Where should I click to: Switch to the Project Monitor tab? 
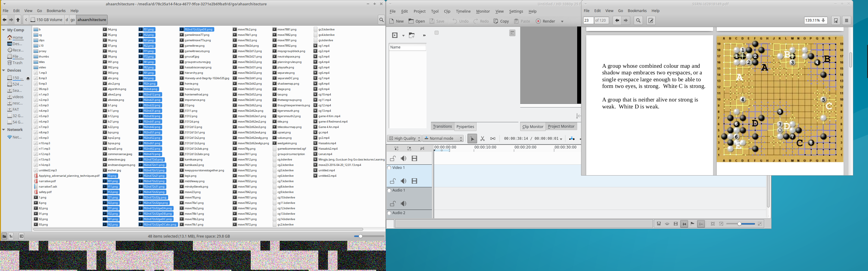coord(561,126)
